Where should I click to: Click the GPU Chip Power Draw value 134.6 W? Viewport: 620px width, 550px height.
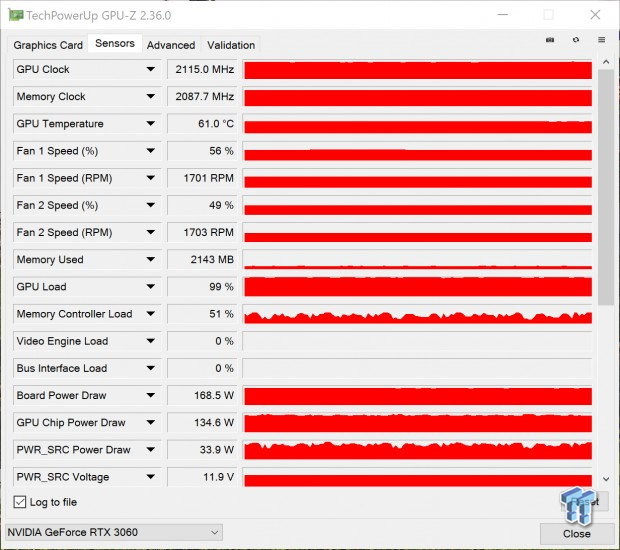pyautogui.click(x=202, y=423)
